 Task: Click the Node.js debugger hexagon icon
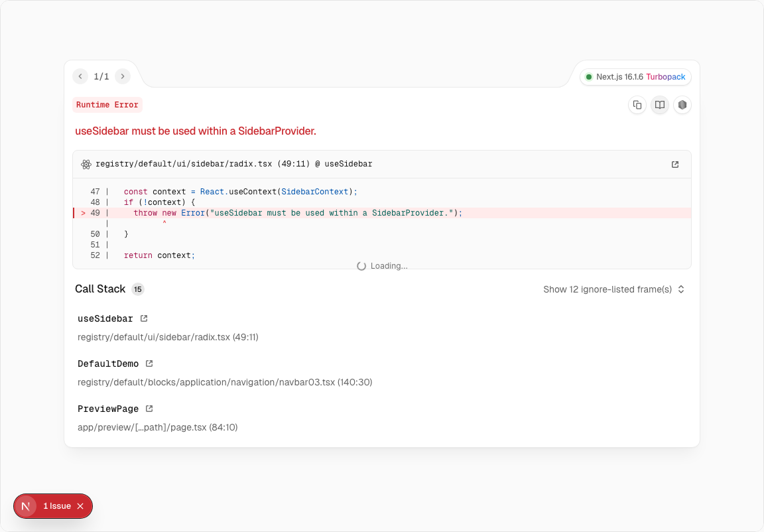click(x=682, y=105)
